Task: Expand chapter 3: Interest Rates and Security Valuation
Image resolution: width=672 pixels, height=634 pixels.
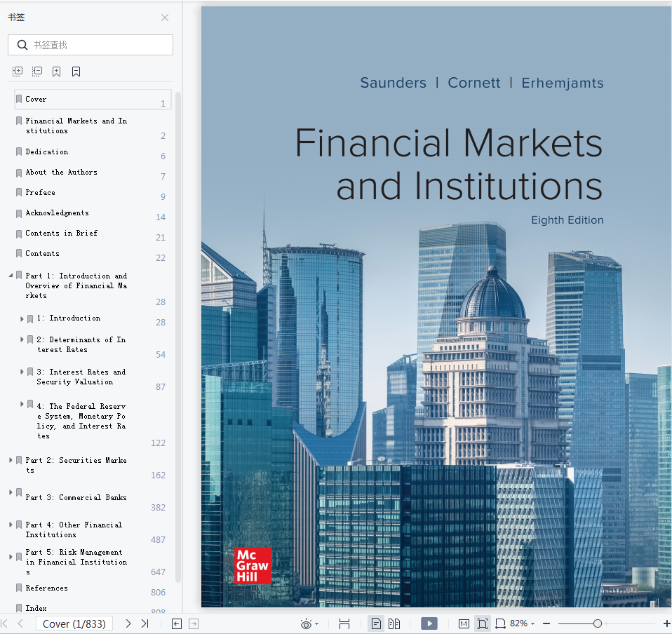Action: click(22, 372)
